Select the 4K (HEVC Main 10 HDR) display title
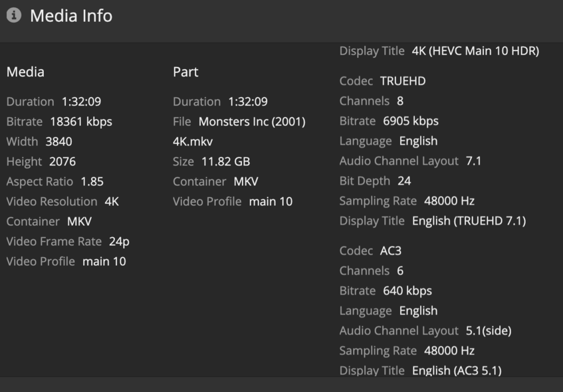563x392 pixels. point(475,50)
